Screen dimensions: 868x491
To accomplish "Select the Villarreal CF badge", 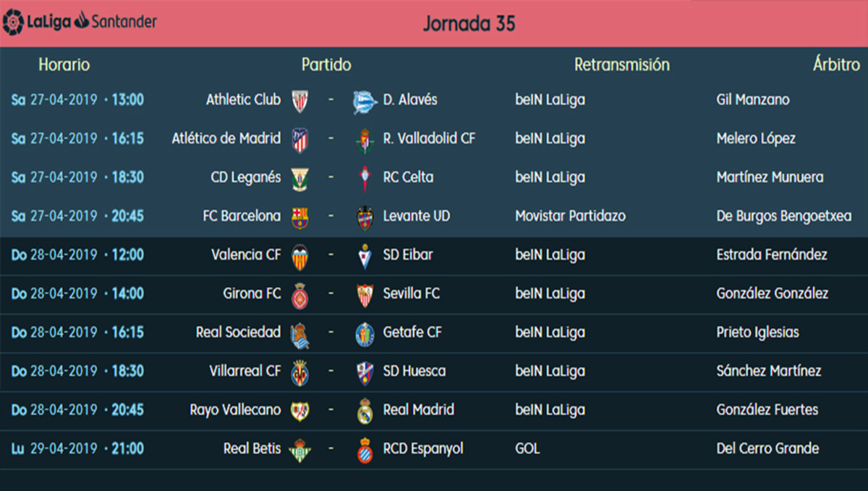I will (x=299, y=372).
